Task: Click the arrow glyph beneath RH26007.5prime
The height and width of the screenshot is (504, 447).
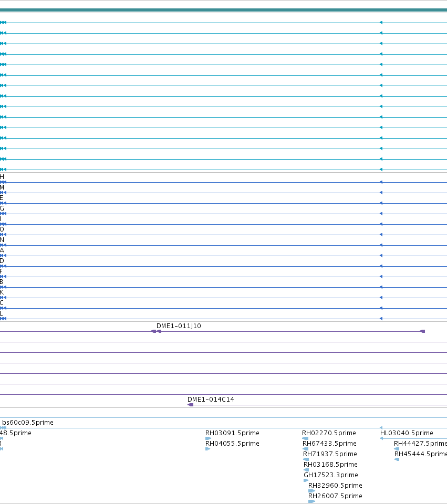Action: pos(311,501)
